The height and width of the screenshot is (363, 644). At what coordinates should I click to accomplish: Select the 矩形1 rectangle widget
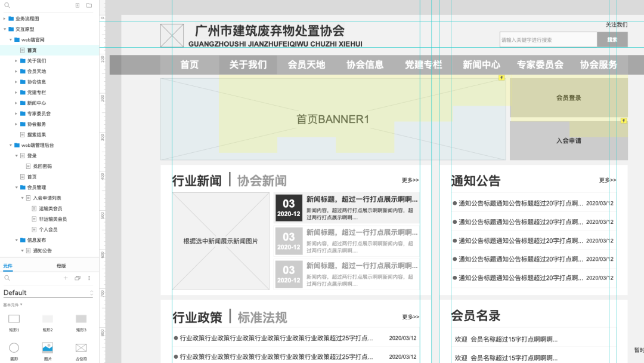[x=13, y=319]
